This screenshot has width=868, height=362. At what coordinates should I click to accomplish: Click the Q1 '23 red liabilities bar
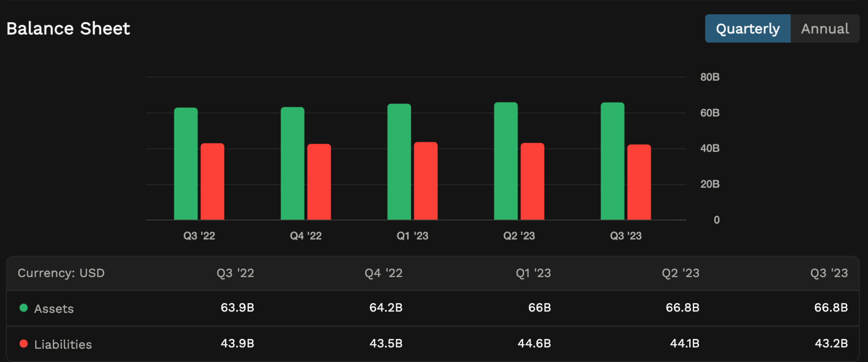(x=426, y=181)
